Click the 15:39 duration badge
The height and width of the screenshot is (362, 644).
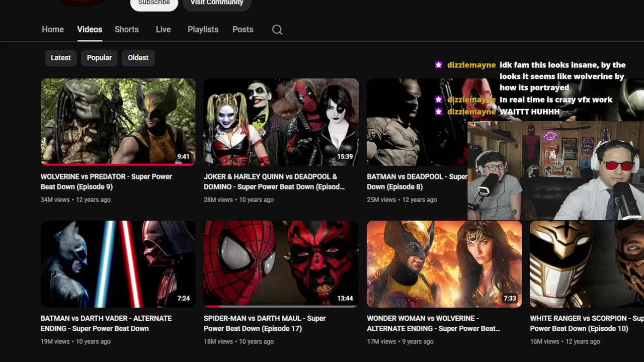click(x=345, y=157)
